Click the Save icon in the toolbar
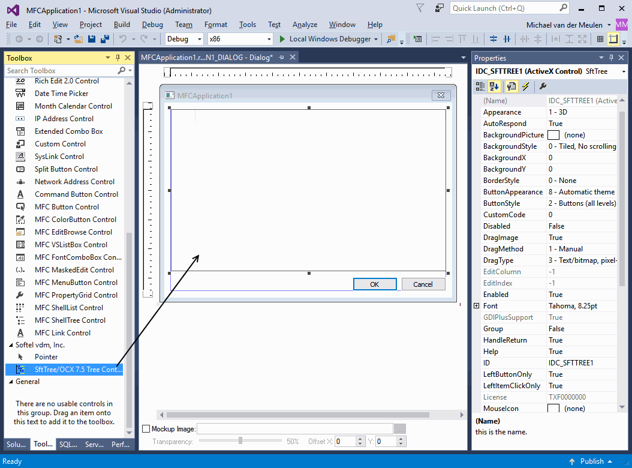Viewport: 632px width, 468px height. click(91, 39)
